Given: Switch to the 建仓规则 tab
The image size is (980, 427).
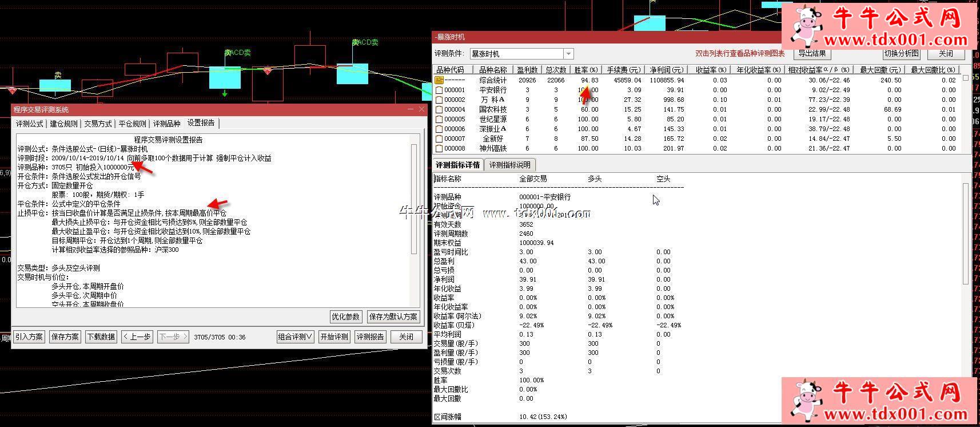Looking at the screenshot, I should (63, 124).
